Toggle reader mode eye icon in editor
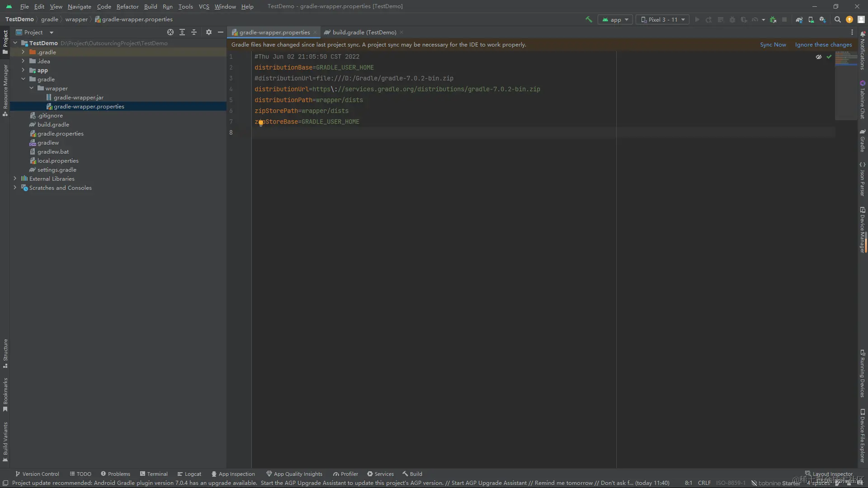Screen dimensions: 868x488 point(819,56)
